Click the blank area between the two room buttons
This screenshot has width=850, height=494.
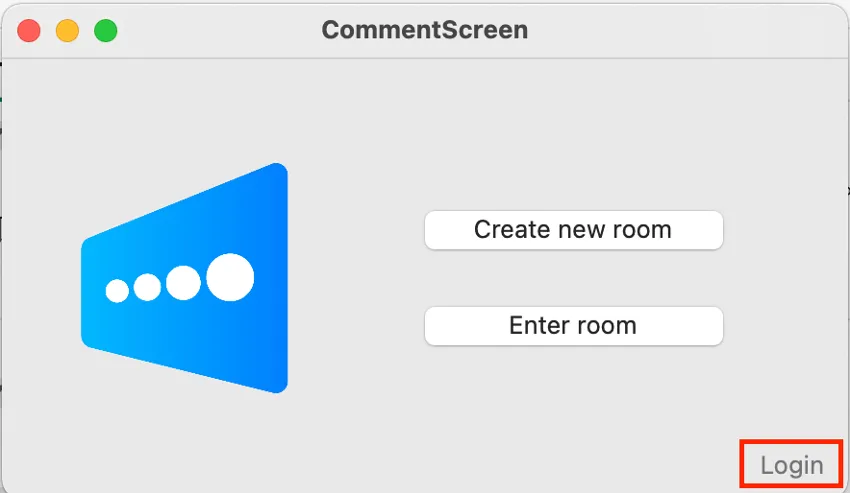pyautogui.click(x=573, y=278)
